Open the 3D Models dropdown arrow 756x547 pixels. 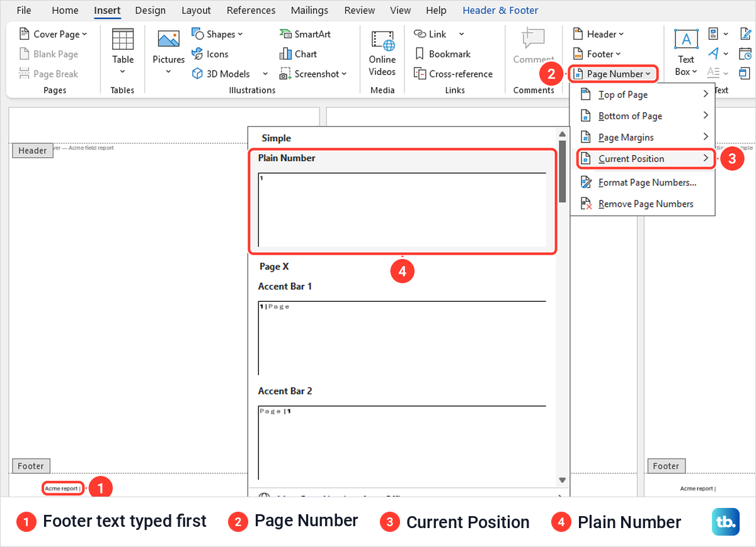pos(265,74)
